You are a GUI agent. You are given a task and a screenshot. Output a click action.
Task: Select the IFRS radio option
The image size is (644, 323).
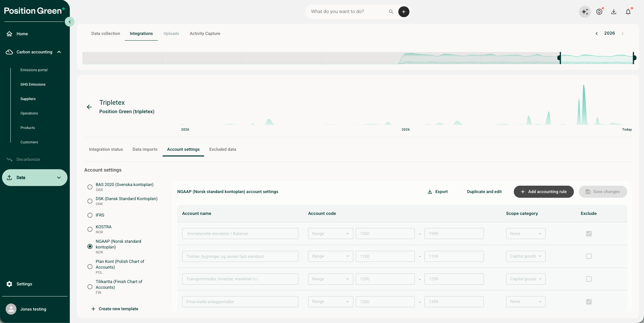click(x=90, y=215)
